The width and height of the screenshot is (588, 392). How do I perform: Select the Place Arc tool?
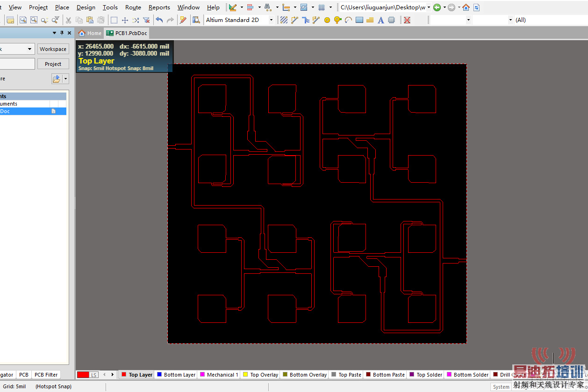[348, 20]
